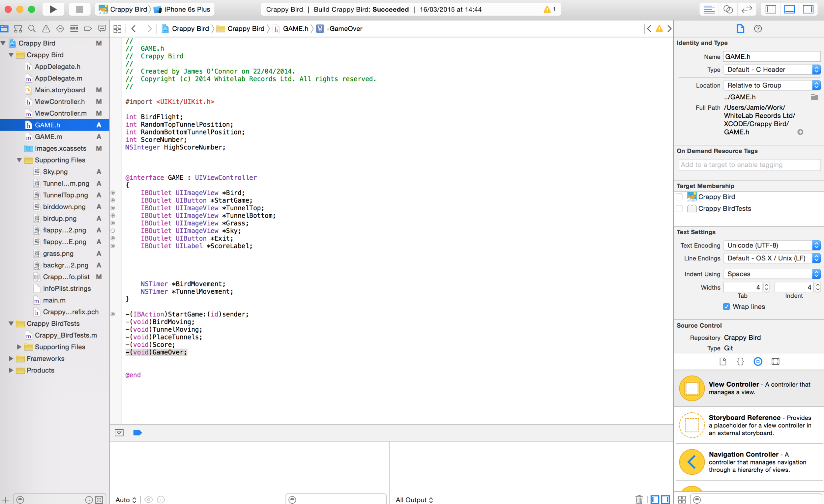
Task: Open the file Type dropdown
Action: 772,70
